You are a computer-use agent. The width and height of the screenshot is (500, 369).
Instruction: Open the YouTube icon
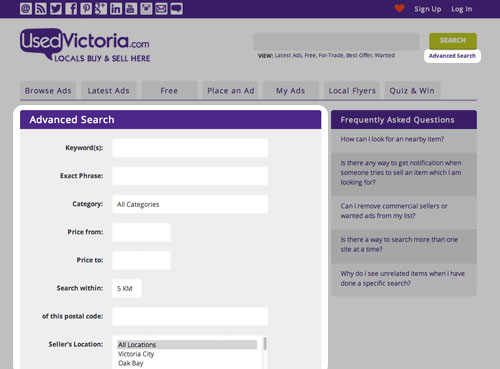tap(131, 9)
